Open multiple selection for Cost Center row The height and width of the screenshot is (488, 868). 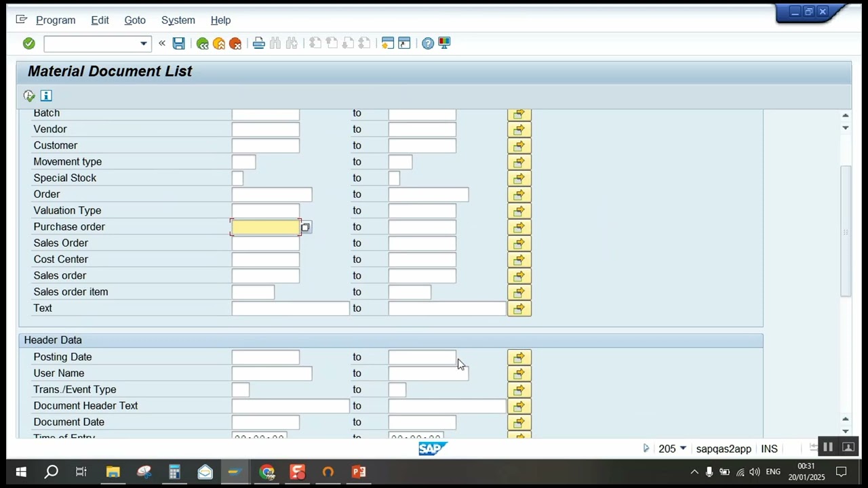519,260
